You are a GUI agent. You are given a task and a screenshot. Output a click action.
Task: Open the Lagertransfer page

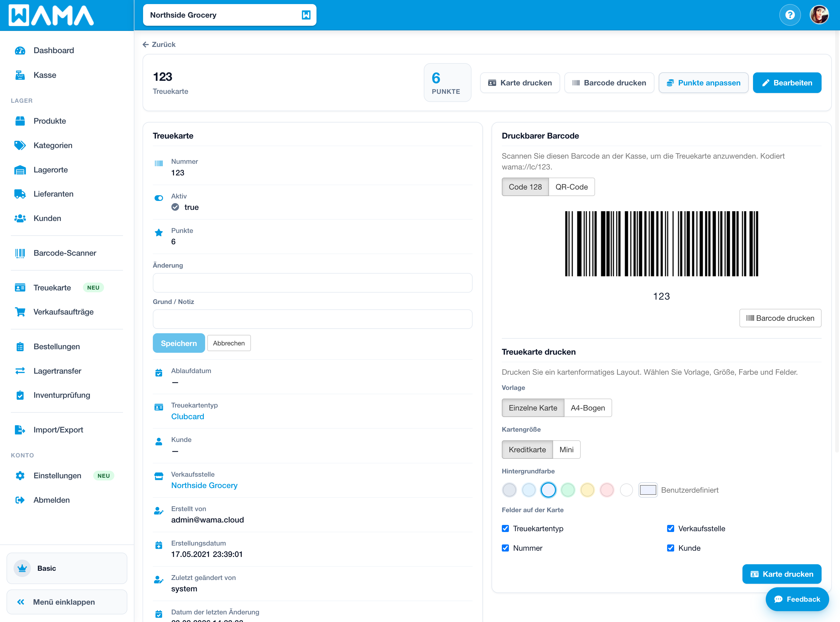pyautogui.click(x=67, y=371)
